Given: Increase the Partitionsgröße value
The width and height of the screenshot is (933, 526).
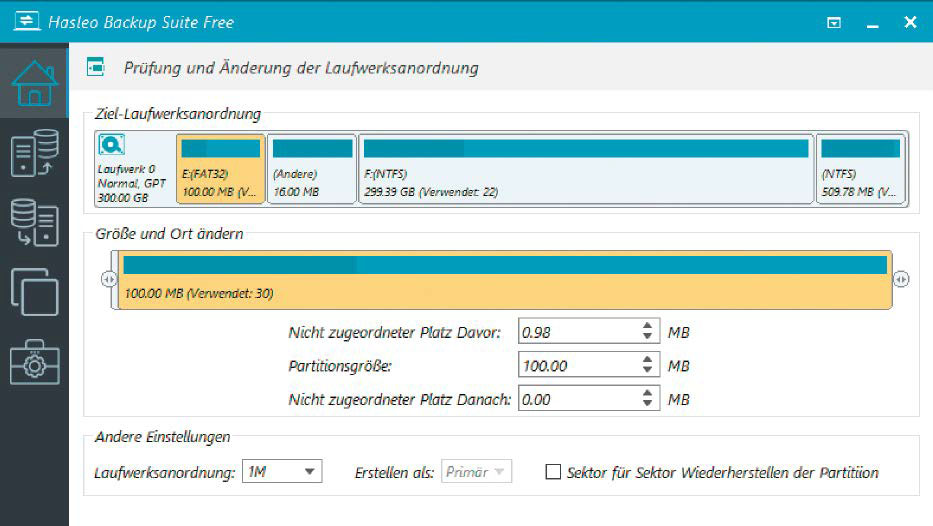Looking at the screenshot, I should (647, 359).
